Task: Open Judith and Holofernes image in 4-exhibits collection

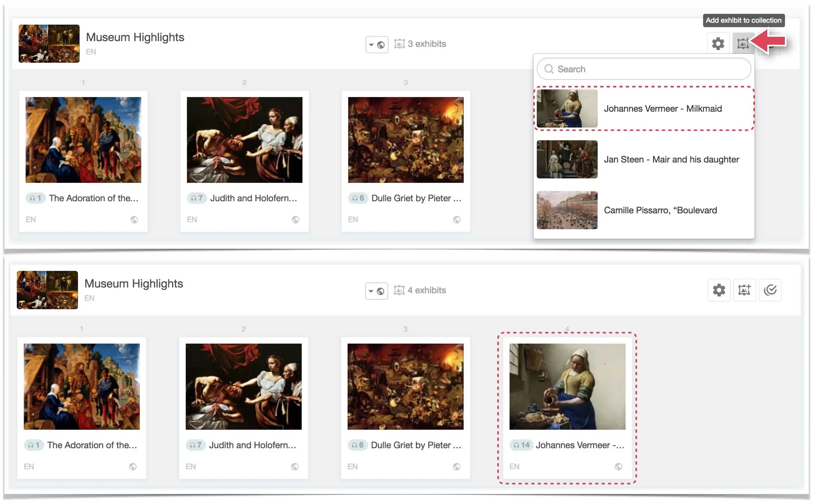Action: [244, 387]
